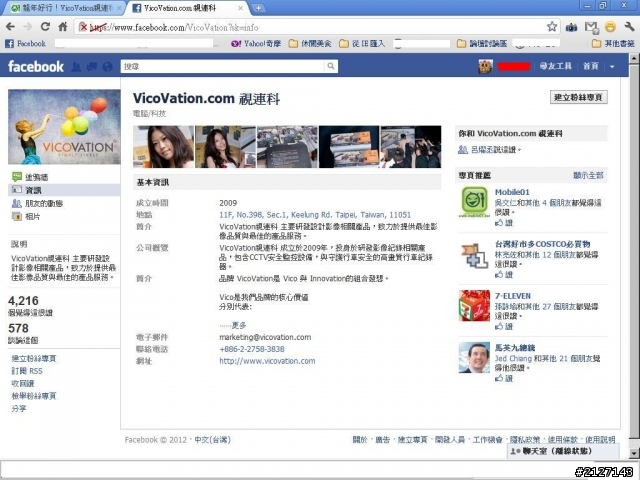This screenshot has height=480, width=640.
Task: Like the Mobile01 page
Action: (x=504, y=222)
